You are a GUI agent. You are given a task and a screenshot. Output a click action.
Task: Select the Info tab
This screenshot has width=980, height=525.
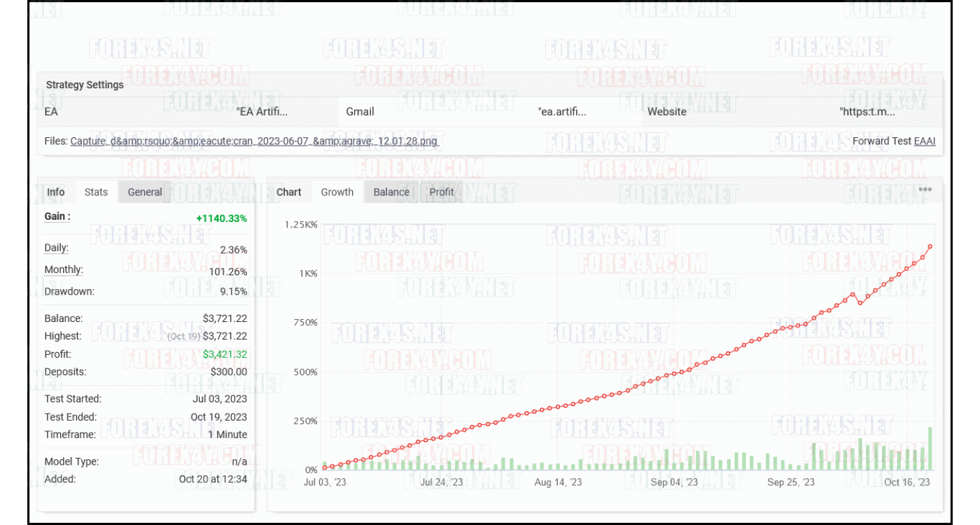click(x=56, y=192)
